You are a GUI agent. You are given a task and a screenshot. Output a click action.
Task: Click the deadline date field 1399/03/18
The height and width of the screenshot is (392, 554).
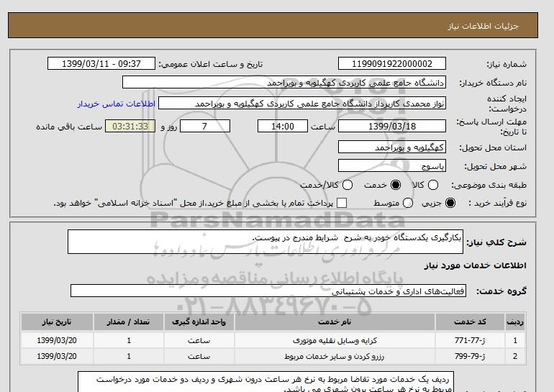pos(392,126)
